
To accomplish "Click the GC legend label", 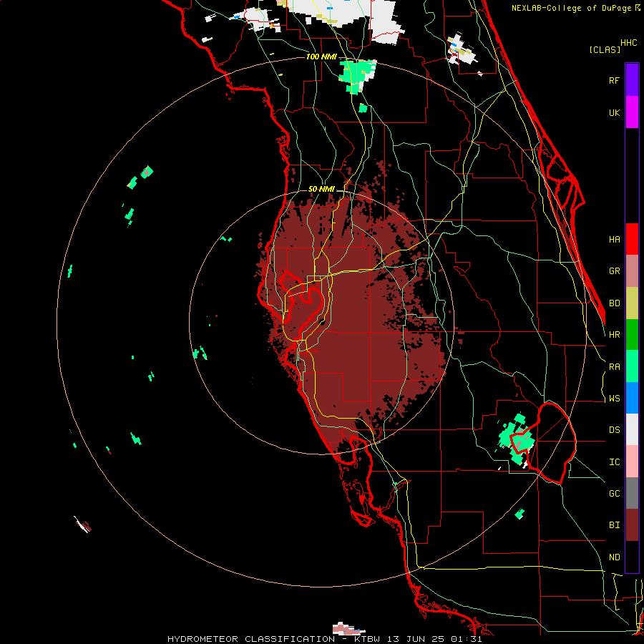I will [x=614, y=494].
